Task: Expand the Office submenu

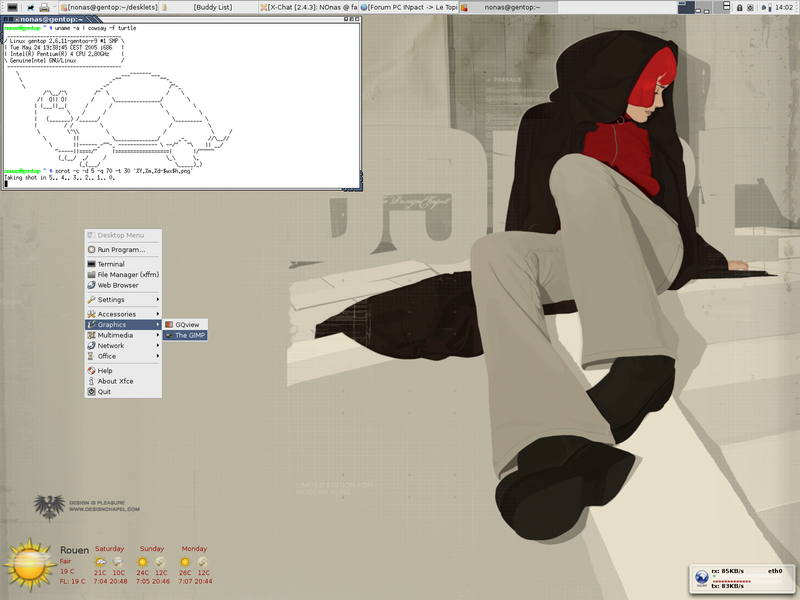Action: tap(123, 356)
